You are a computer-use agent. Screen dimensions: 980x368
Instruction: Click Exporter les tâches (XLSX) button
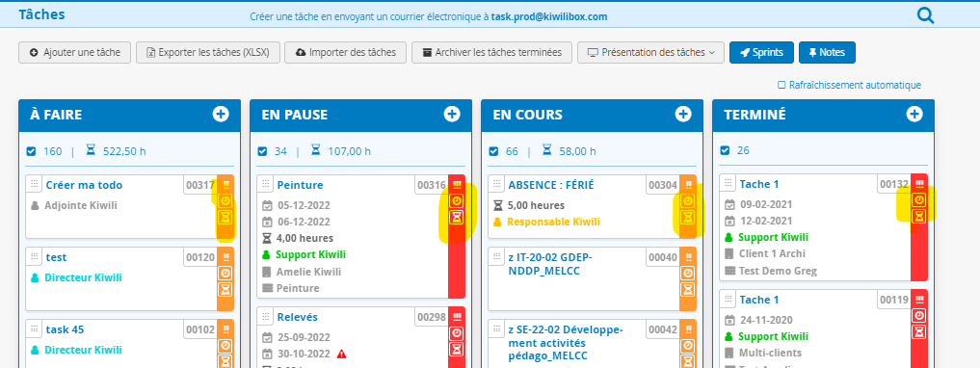click(x=207, y=52)
